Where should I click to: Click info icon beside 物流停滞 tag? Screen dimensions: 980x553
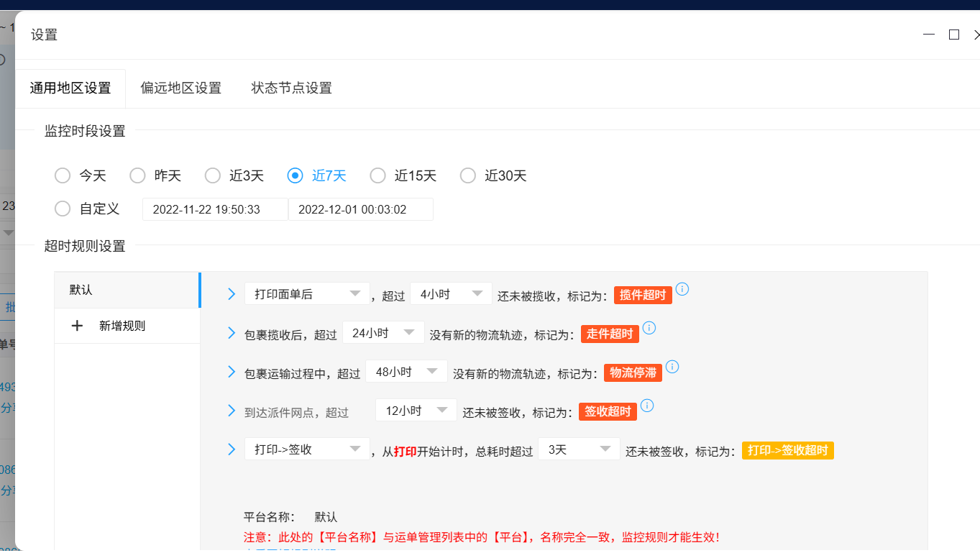[672, 367]
